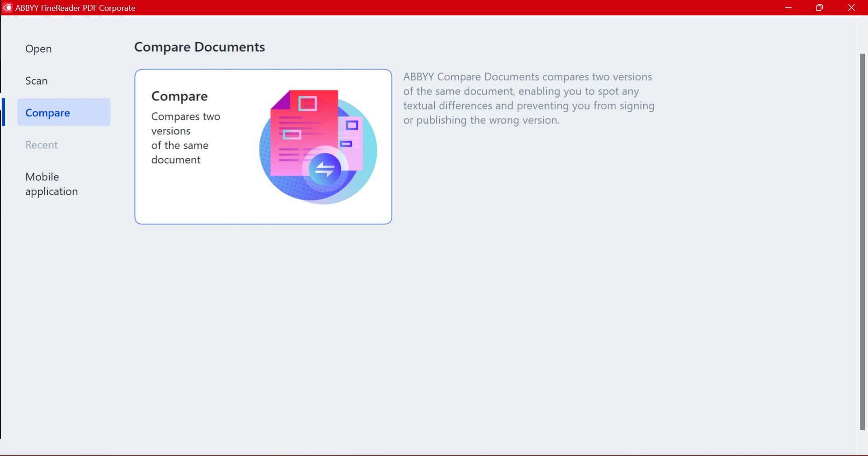Viewport: 868px width, 456px height.
Task: Click the Compare documents illustration icon
Action: [318, 147]
